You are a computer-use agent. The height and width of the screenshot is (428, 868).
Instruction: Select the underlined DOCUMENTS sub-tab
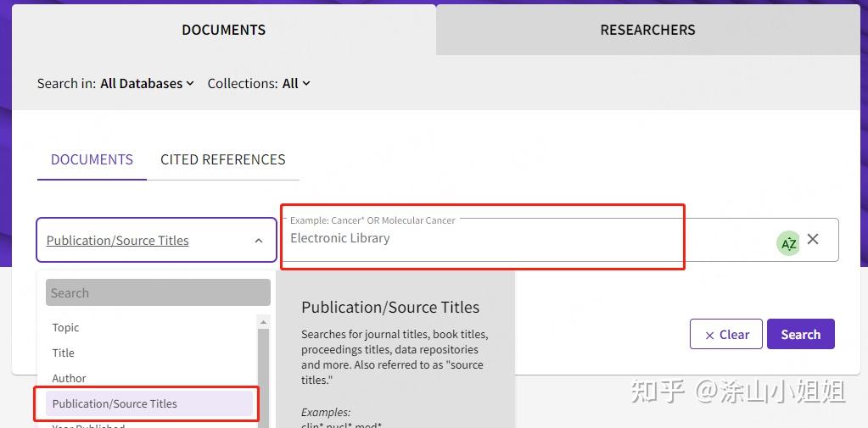click(x=92, y=159)
